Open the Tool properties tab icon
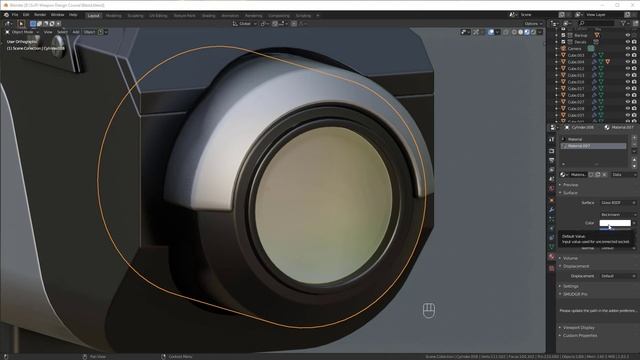Viewport: 640px width, 360px height. (551, 140)
